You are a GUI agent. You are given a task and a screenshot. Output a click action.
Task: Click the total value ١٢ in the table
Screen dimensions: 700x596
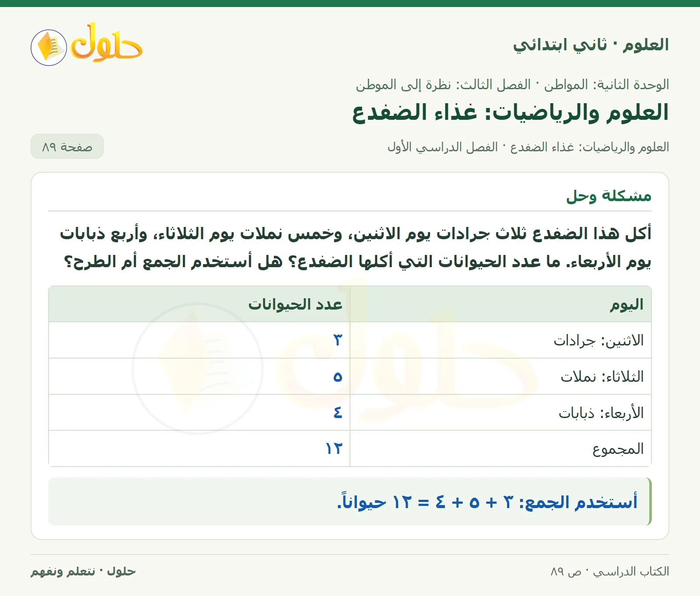[334, 449]
